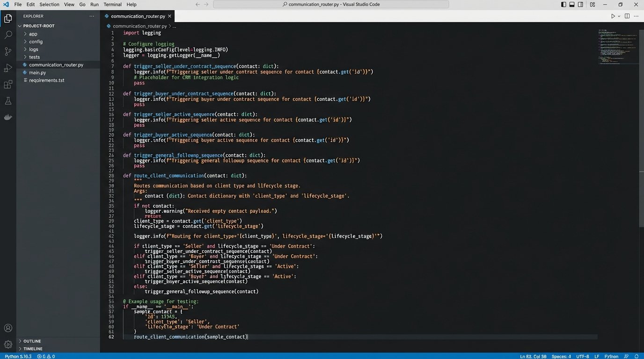Expand the OUTLINE section
Image resolution: width=644 pixels, height=359 pixels.
pyautogui.click(x=32, y=341)
